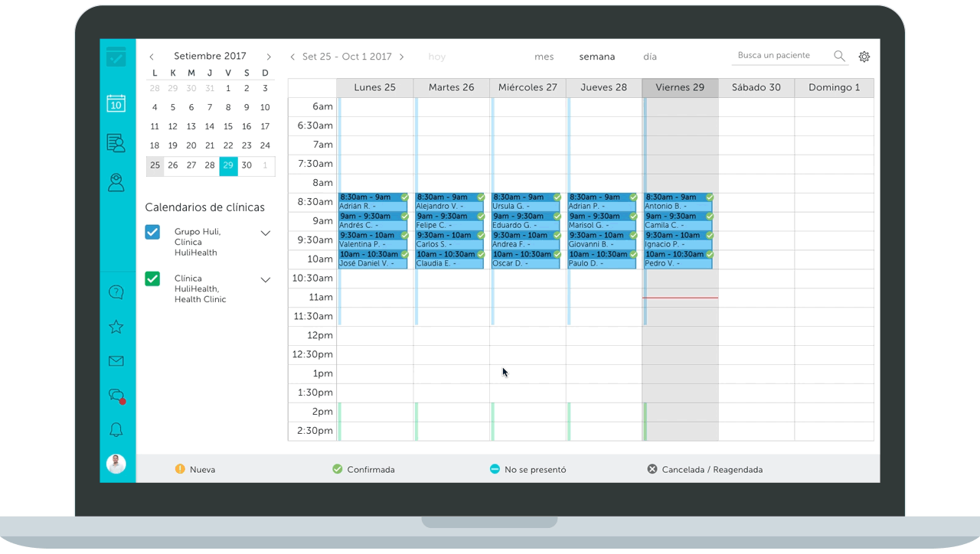Screen dimensions: 980x554
Task: Click the Domingo 1 column header
Action: (835, 87)
